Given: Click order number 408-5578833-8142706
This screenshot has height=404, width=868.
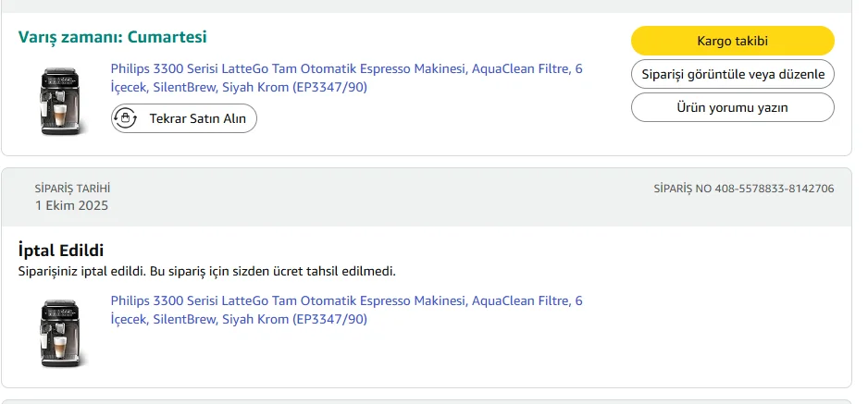Looking at the screenshot, I should pos(775,189).
